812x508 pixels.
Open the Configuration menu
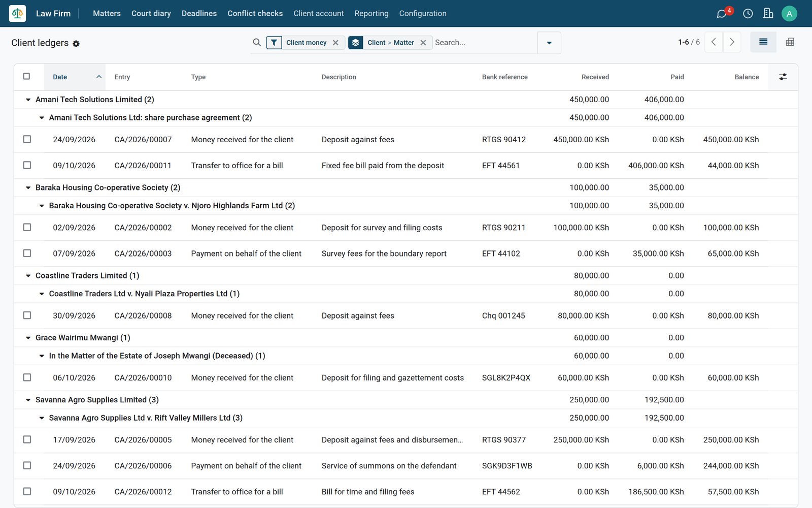click(423, 14)
